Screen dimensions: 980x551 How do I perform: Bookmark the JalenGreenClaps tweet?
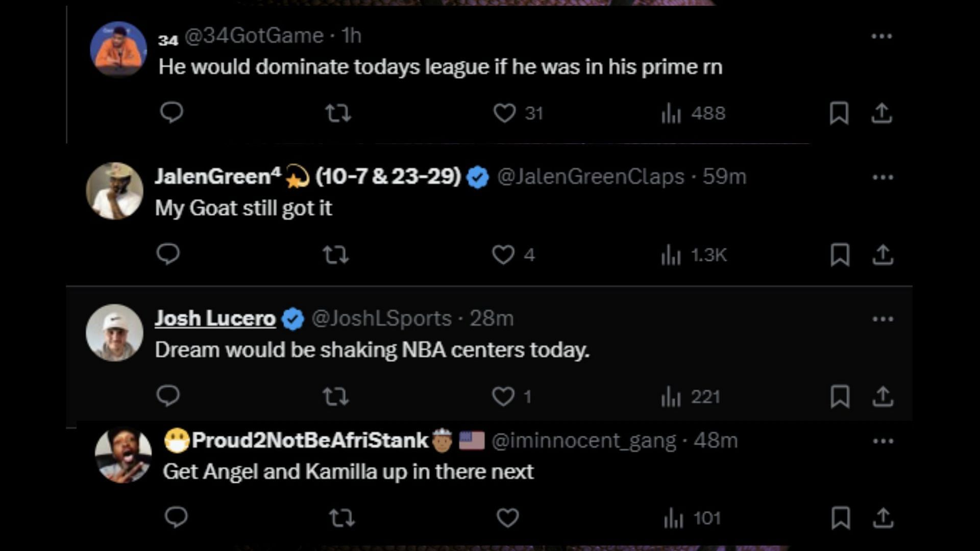pyautogui.click(x=840, y=254)
